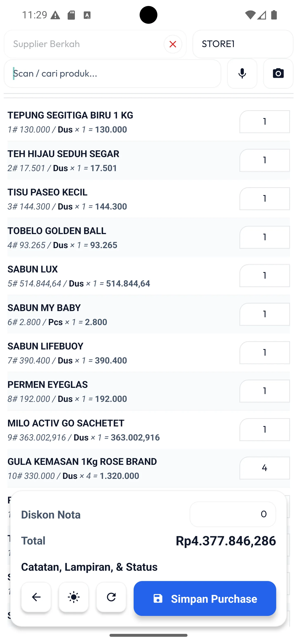Edit quantity for GULA KEMASAN 1Kg ROSE BRAND

264,468
